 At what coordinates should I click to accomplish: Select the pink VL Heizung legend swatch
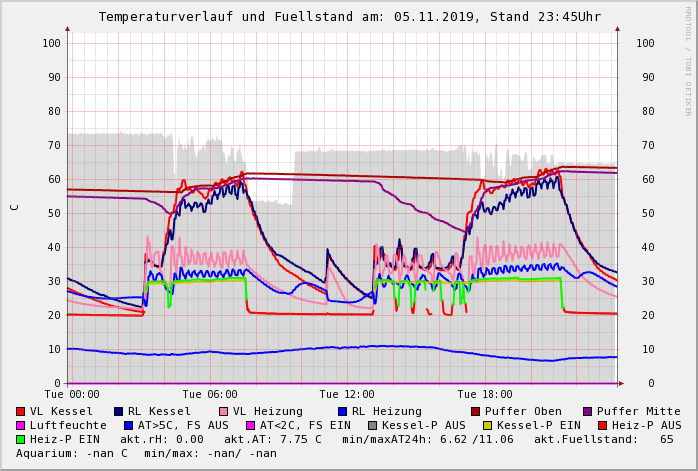click(224, 411)
